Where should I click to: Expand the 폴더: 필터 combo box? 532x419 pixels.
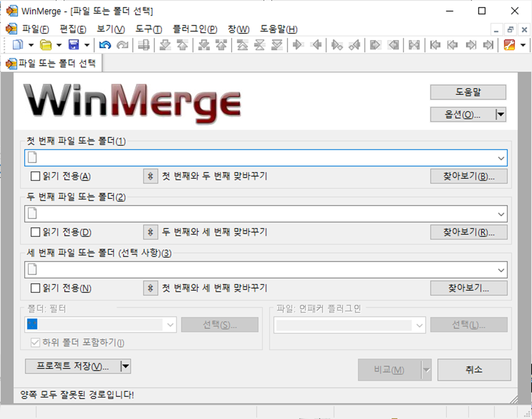[170, 325]
